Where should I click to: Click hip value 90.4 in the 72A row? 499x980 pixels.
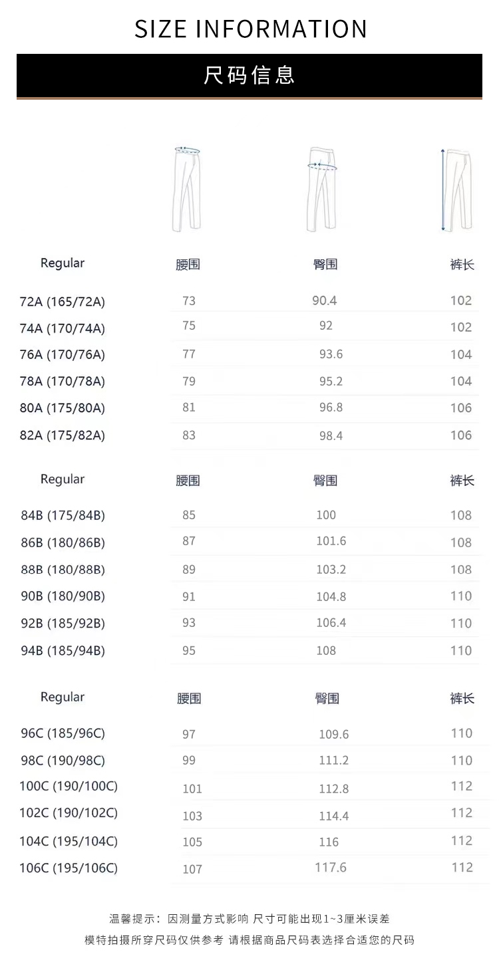[x=325, y=301]
